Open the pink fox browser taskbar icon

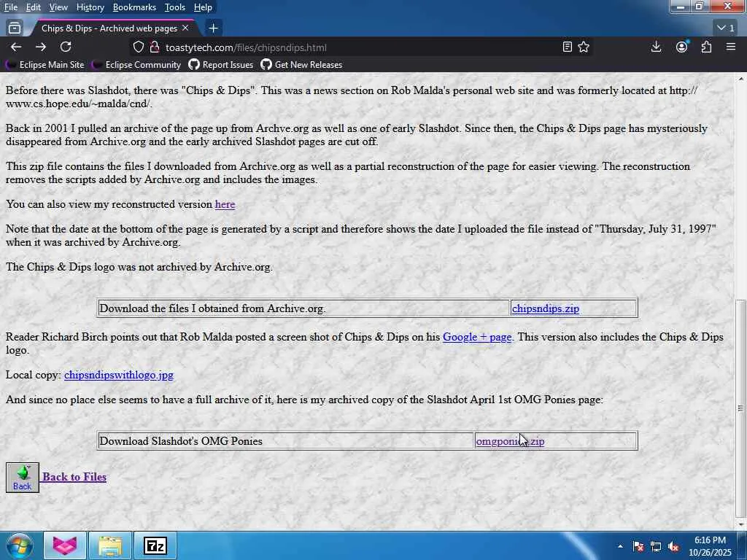(65, 545)
